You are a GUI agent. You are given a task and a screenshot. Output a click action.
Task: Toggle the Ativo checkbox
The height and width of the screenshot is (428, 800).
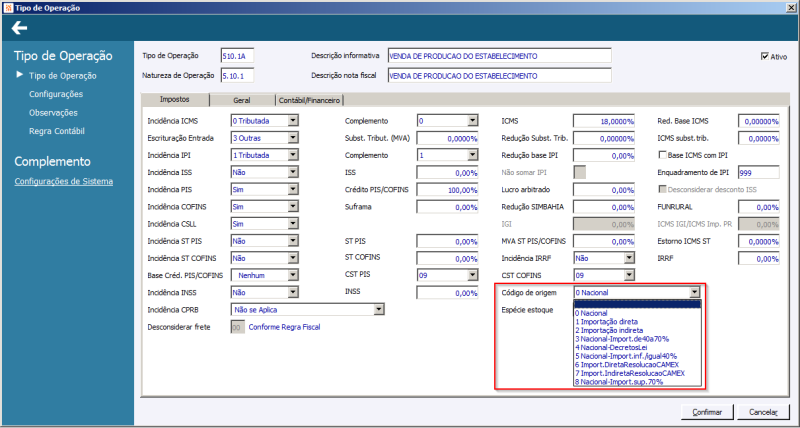click(x=766, y=56)
